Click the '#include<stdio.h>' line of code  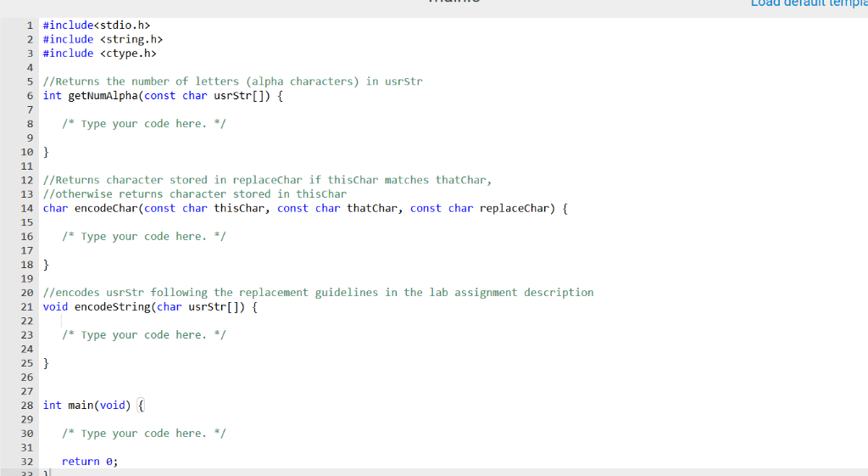click(97, 25)
